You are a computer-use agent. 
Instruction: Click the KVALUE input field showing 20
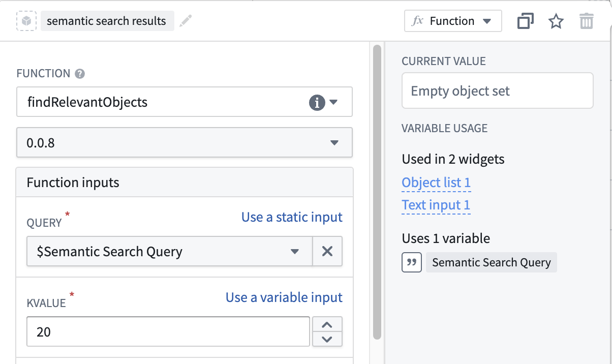pos(168,331)
